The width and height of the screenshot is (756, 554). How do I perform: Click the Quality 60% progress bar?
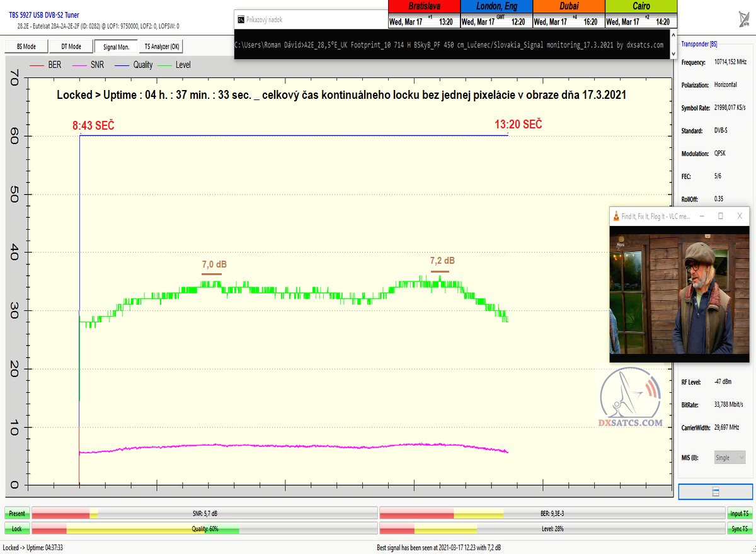point(204,529)
